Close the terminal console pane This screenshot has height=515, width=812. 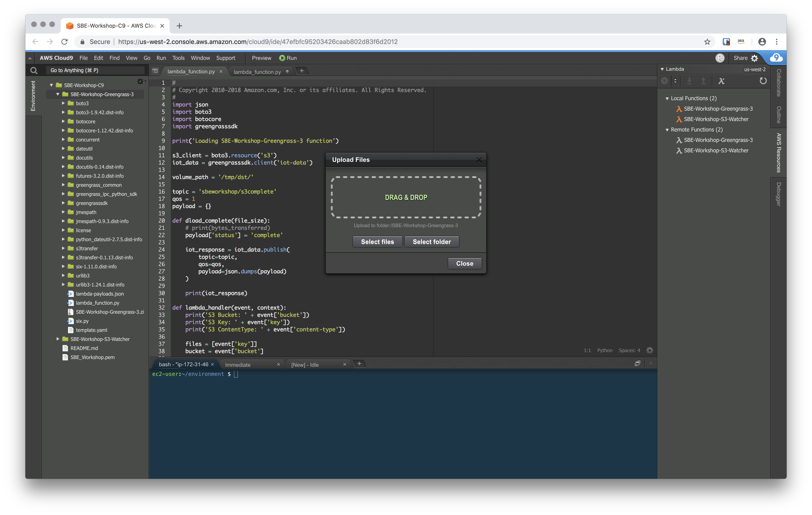pos(650,364)
